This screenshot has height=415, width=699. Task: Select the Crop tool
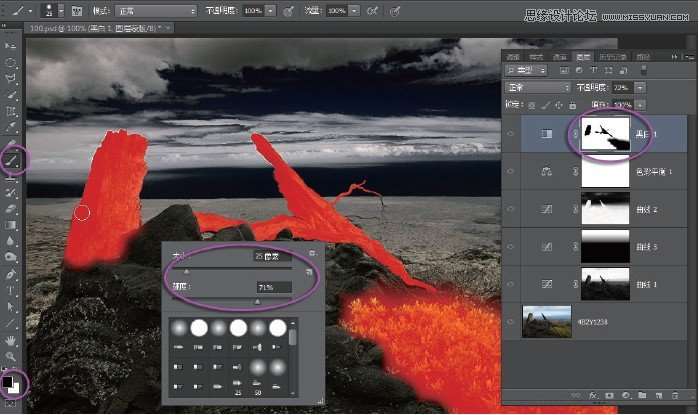click(x=12, y=111)
